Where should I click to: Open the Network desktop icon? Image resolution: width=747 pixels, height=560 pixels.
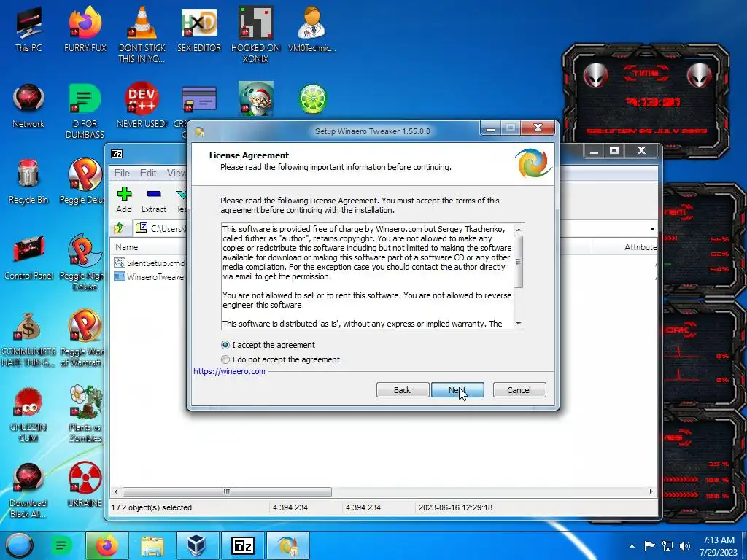coord(28,106)
